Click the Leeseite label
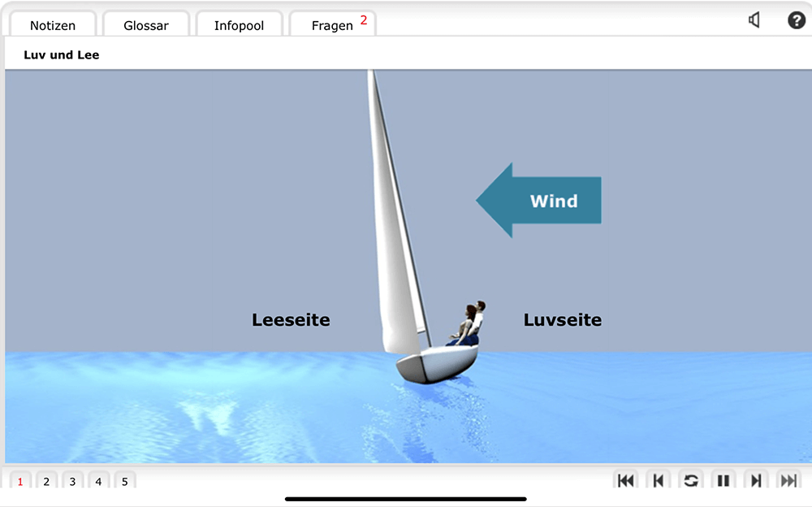812x507 pixels. (291, 320)
